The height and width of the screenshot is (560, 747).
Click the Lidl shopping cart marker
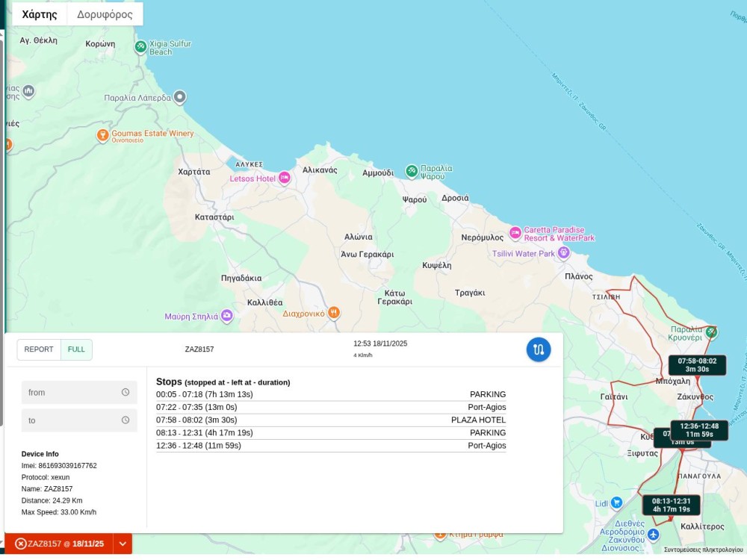click(x=616, y=503)
